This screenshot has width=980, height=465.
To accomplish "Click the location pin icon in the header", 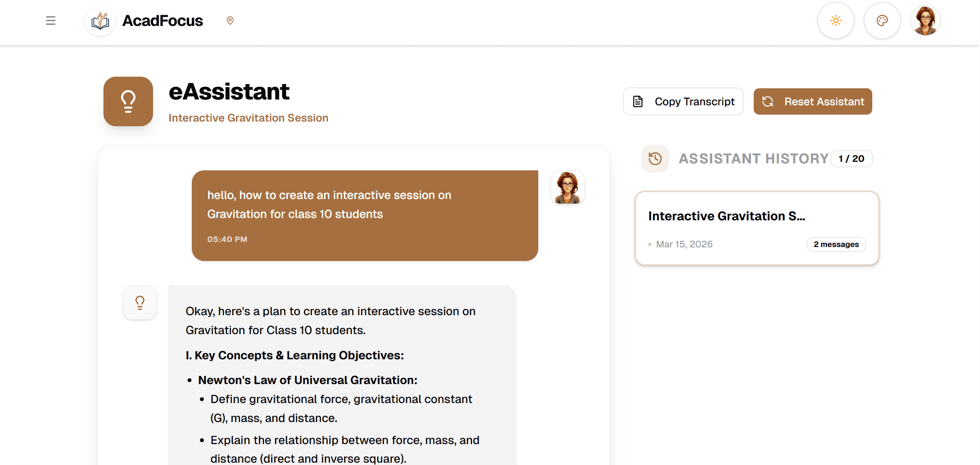I will [x=230, y=21].
